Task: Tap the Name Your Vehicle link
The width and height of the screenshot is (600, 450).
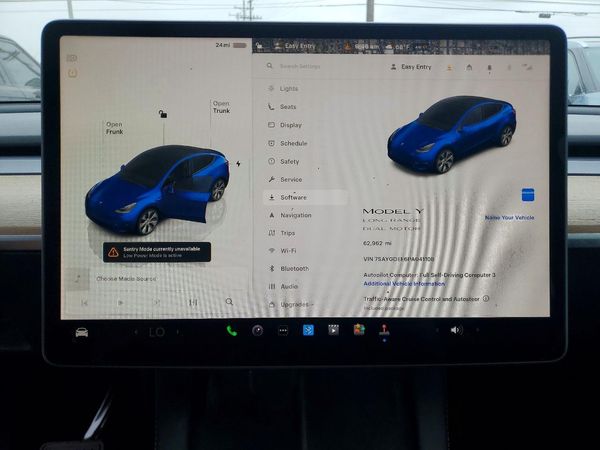Action: coord(509,217)
